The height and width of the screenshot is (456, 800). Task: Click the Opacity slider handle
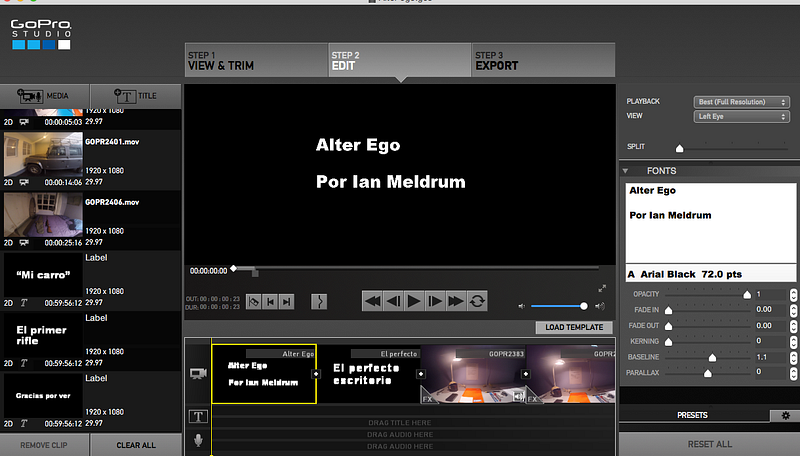coord(747,294)
